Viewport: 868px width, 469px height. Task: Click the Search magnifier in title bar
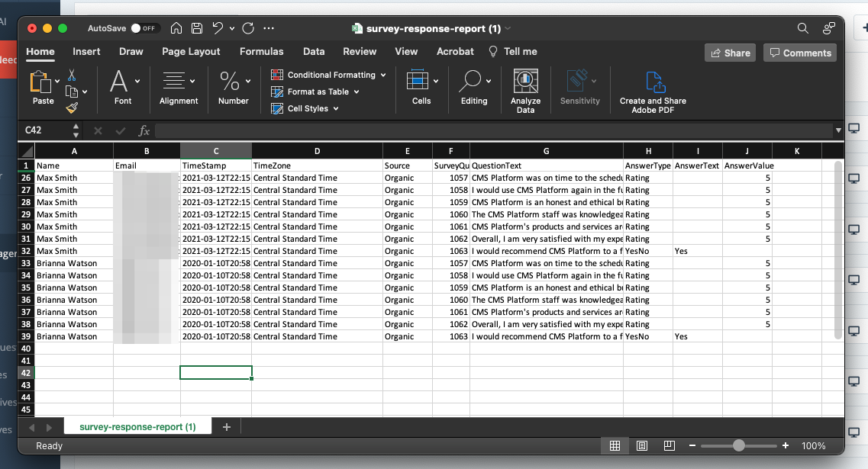(802, 28)
